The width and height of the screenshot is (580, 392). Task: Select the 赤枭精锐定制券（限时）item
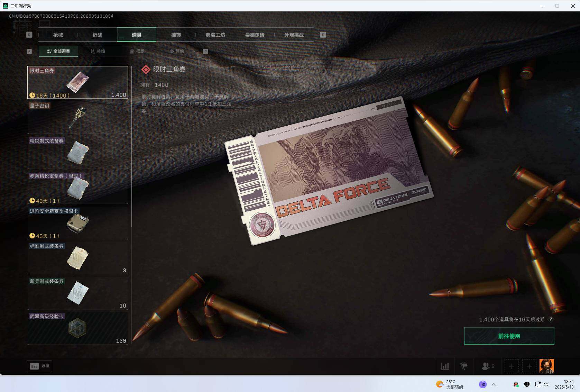click(x=77, y=188)
